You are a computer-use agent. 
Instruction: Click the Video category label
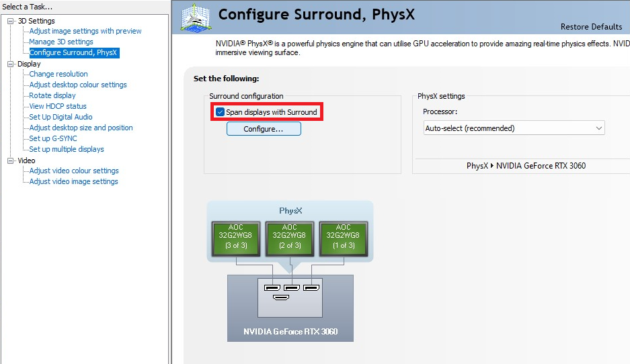click(x=26, y=161)
